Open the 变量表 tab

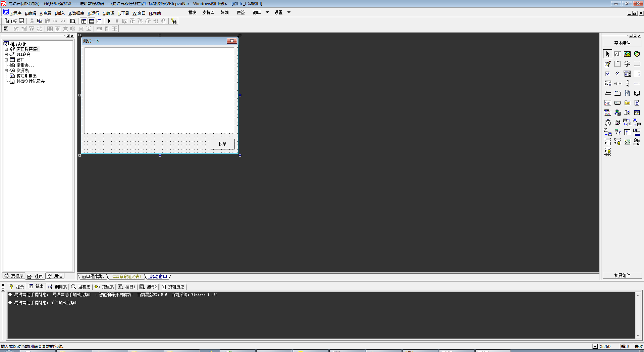[x=104, y=287]
